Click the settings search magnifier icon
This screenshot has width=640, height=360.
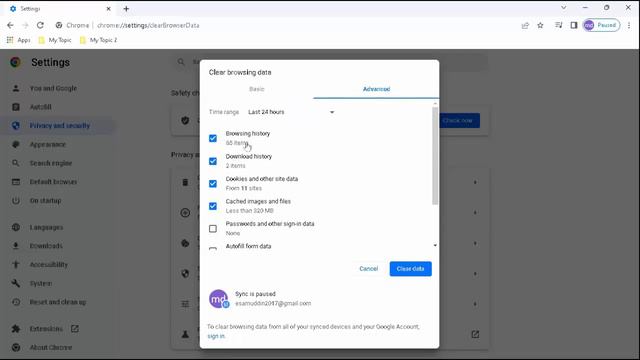point(181,62)
